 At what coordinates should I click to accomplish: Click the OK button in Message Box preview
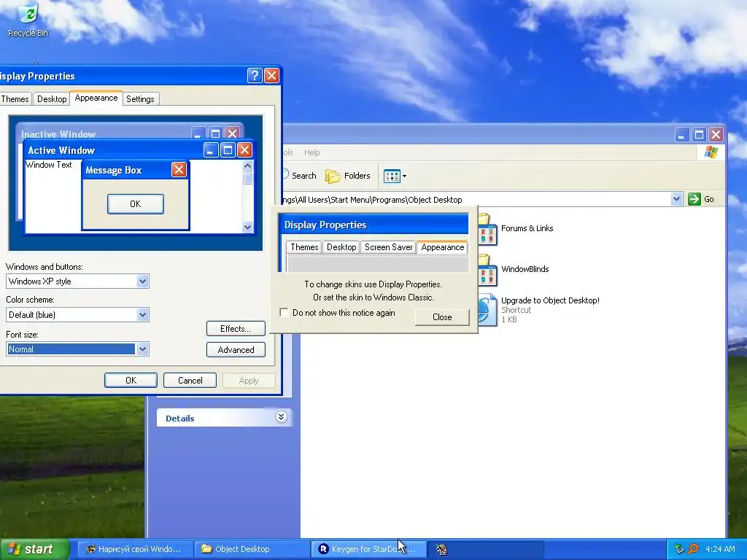pyautogui.click(x=135, y=204)
